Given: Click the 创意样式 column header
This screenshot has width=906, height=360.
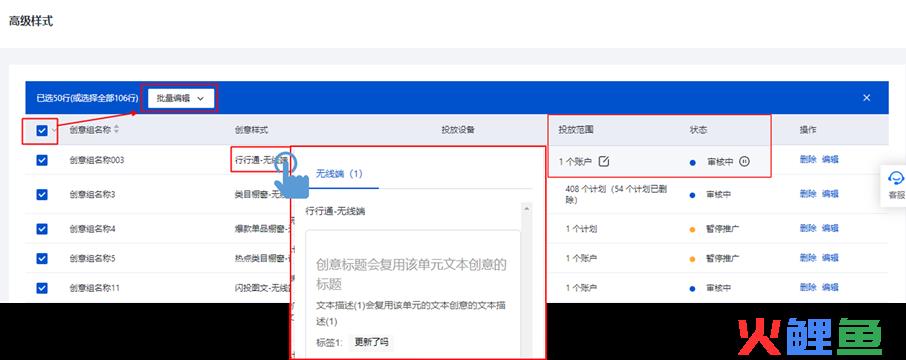Looking at the screenshot, I should point(251,130).
